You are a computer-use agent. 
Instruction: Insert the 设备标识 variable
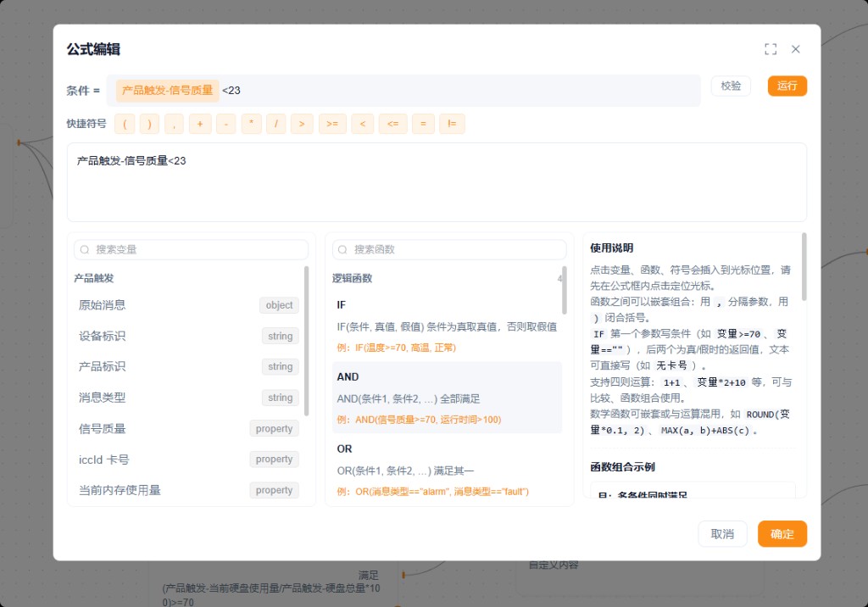click(189, 337)
